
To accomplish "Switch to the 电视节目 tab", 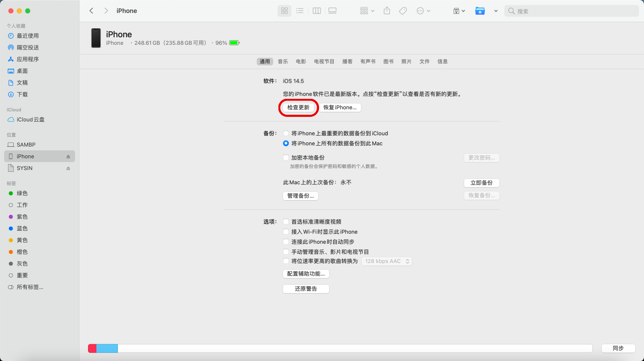I will (324, 62).
